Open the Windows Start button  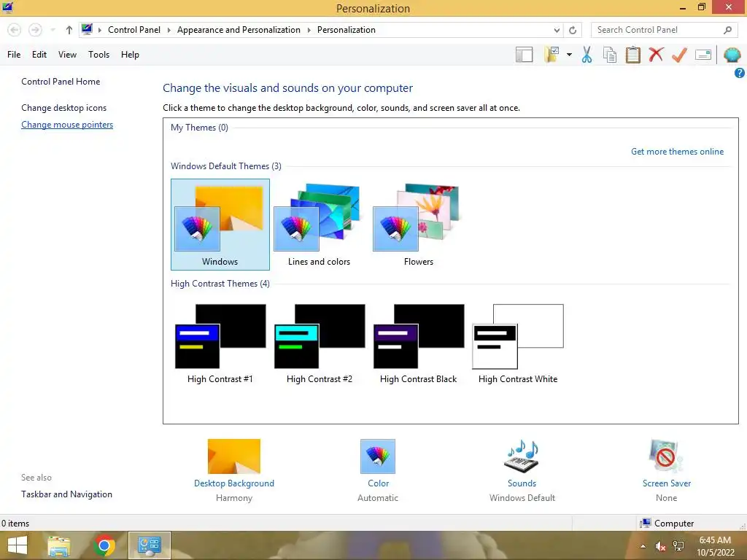click(18, 545)
